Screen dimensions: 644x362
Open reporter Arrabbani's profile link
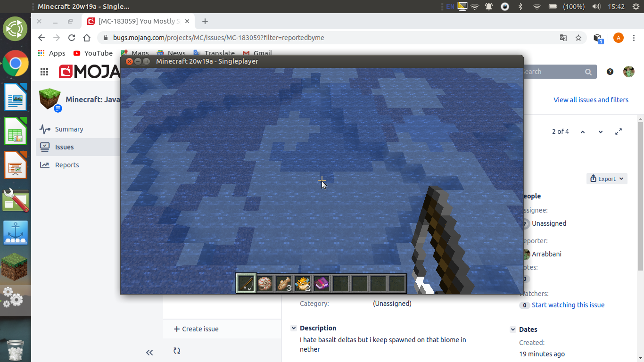[x=546, y=254]
